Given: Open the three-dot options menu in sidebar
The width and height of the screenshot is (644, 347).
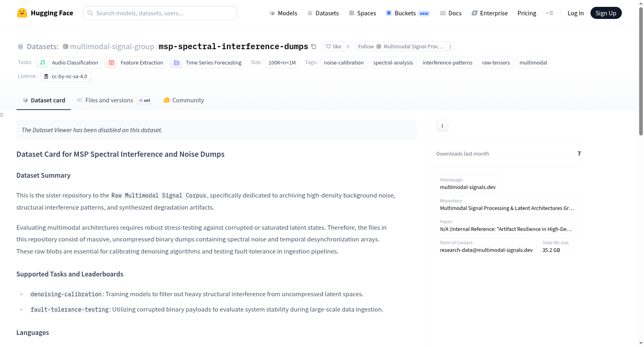Looking at the screenshot, I should pos(442,126).
